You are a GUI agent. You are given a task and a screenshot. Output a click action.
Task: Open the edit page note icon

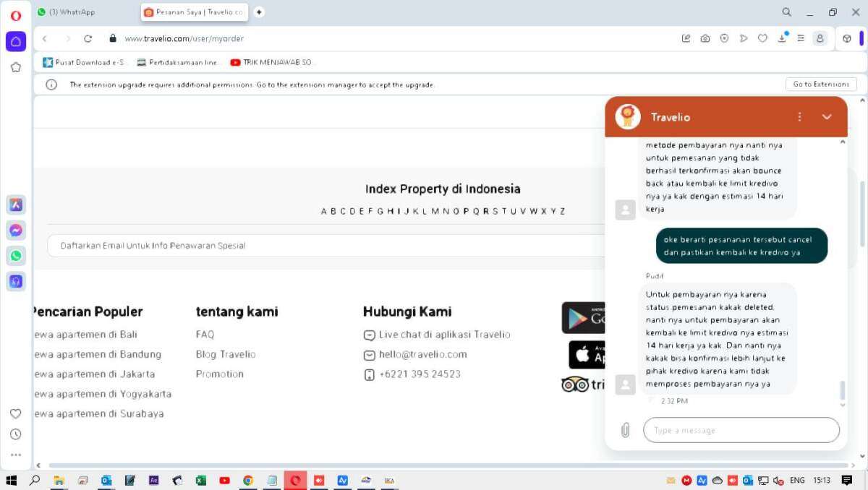tap(686, 38)
